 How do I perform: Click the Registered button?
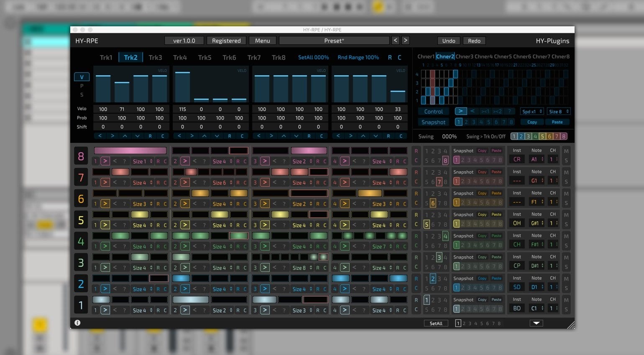pyautogui.click(x=226, y=41)
